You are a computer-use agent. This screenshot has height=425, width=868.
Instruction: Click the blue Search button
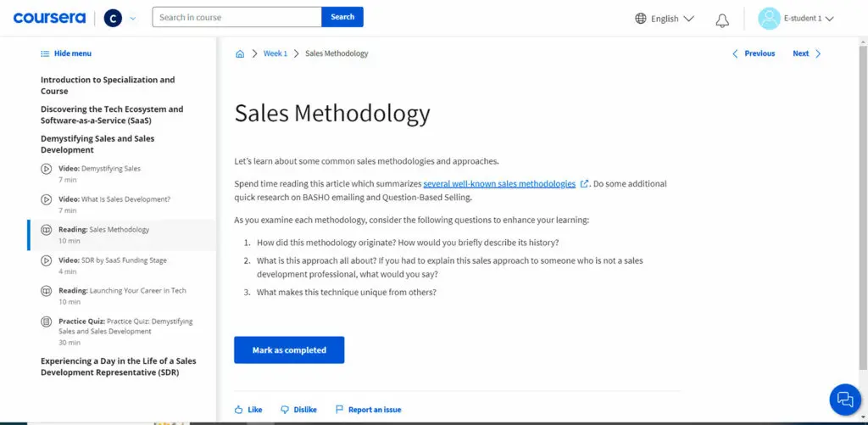[x=342, y=17]
